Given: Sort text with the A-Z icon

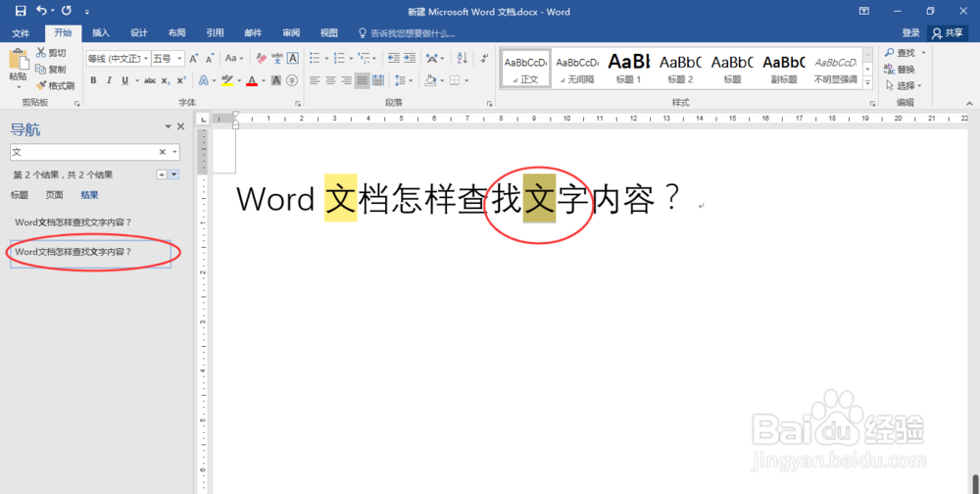Looking at the screenshot, I should 462,58.
